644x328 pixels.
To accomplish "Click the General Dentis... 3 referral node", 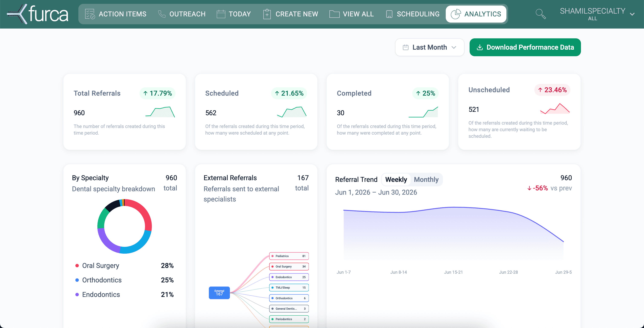I will tap(289, 308).
